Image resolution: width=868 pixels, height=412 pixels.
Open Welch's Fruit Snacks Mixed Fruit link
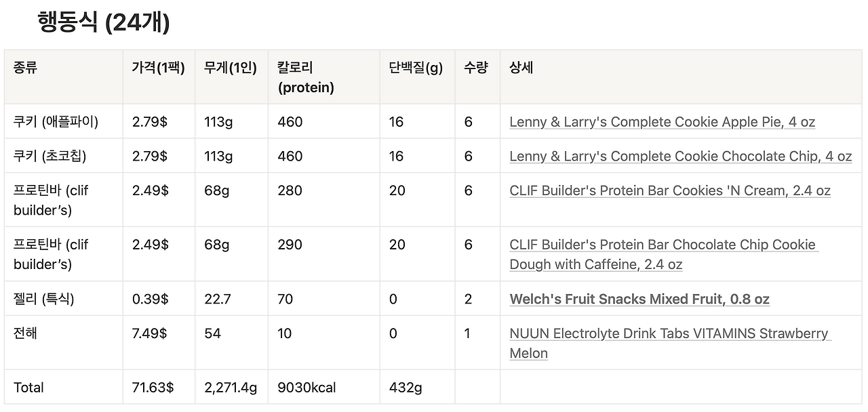pyautogui.click(x=639, y=299)
